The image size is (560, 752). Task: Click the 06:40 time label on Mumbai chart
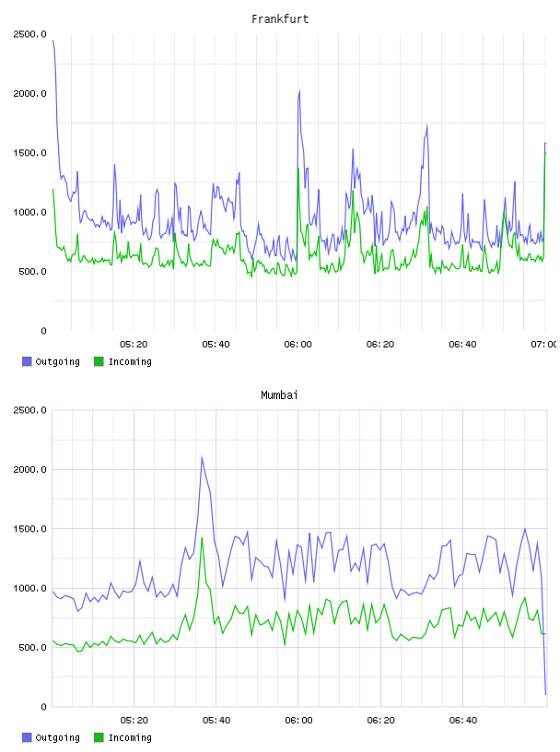(463, 721)
